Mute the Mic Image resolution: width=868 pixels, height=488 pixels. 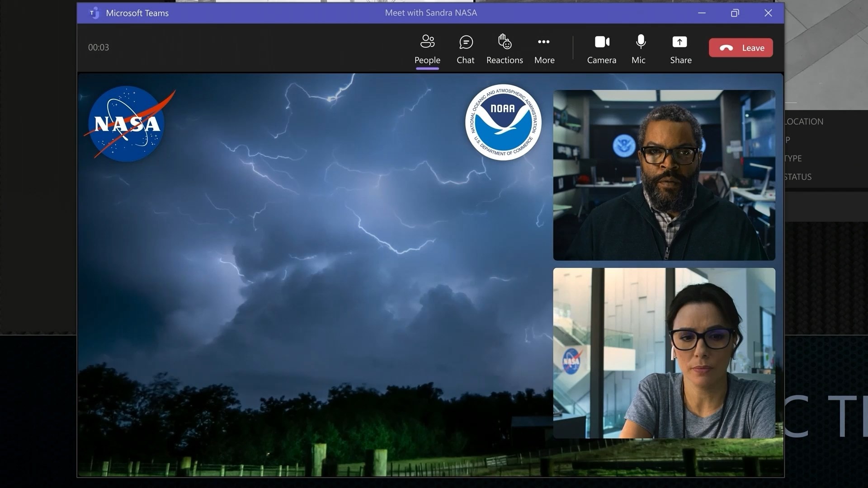pyautogui.click(x=639, y=49)
